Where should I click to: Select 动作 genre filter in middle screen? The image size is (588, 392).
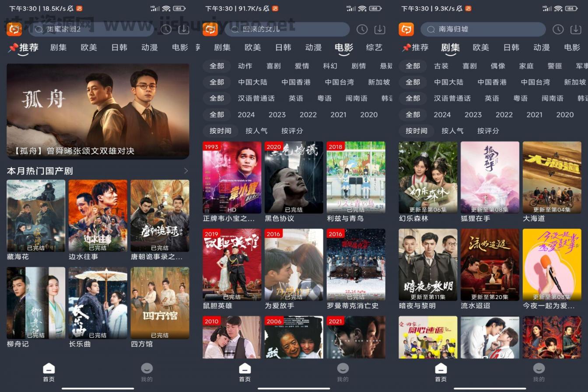245,66
